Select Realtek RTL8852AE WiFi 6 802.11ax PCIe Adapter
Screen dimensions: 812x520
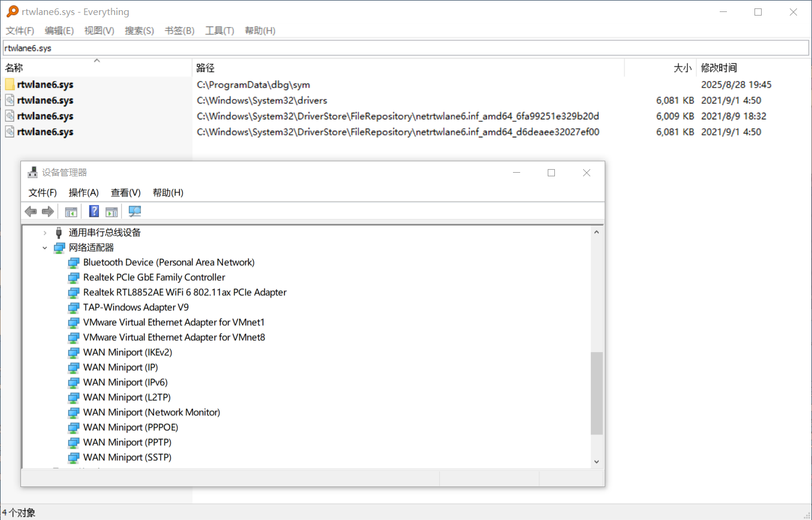coord(185,292)
